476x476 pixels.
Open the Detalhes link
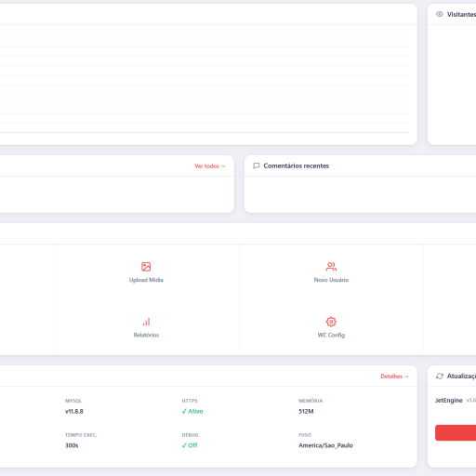pyautogui.click(x=394, y=377)
